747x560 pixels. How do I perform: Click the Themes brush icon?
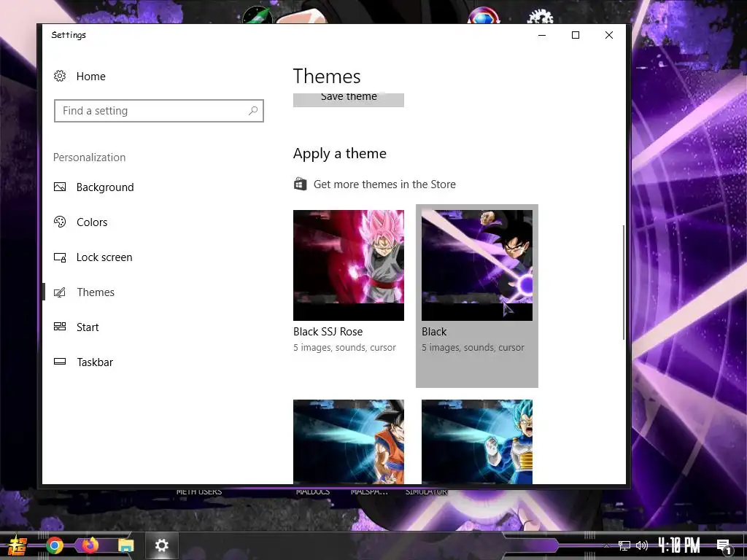tap(60, 292)
